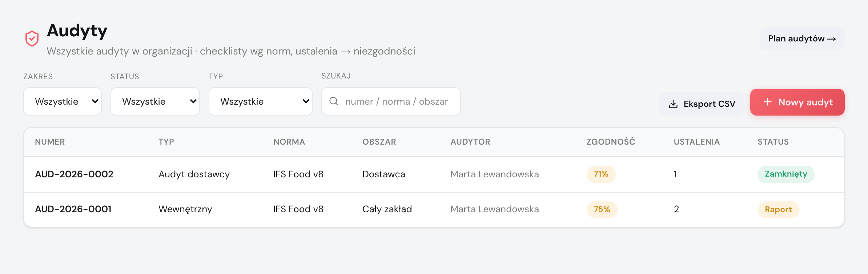Click the Raport status badge
The width and height of the screenshot is (868, 274).
778,209
